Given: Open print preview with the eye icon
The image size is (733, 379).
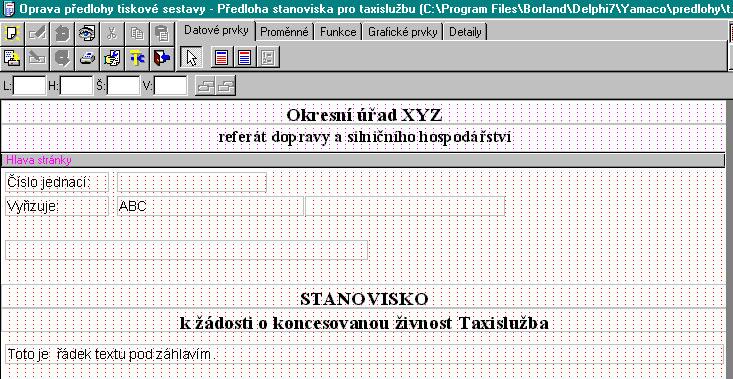Looking at the screenshot, I should [x=87, y=33].
